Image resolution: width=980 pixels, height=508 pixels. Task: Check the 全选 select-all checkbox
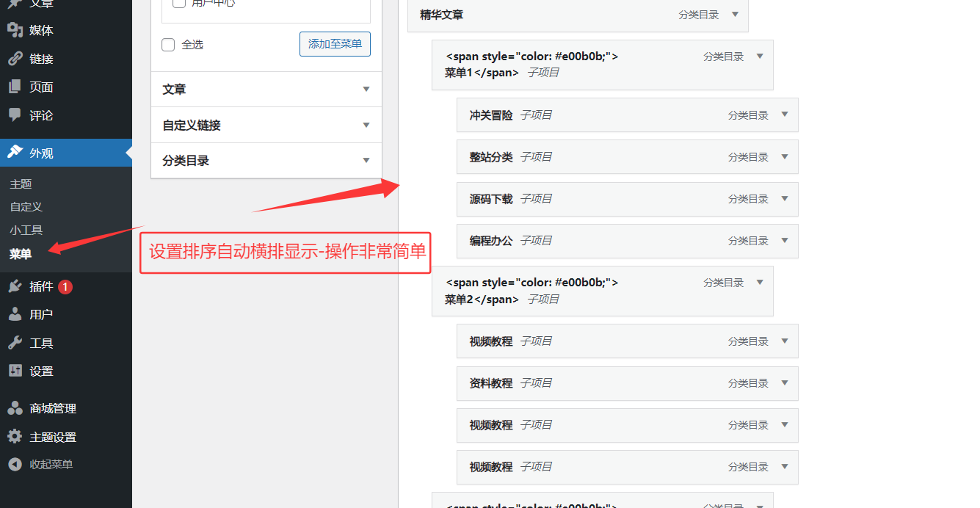pos(168,45)
